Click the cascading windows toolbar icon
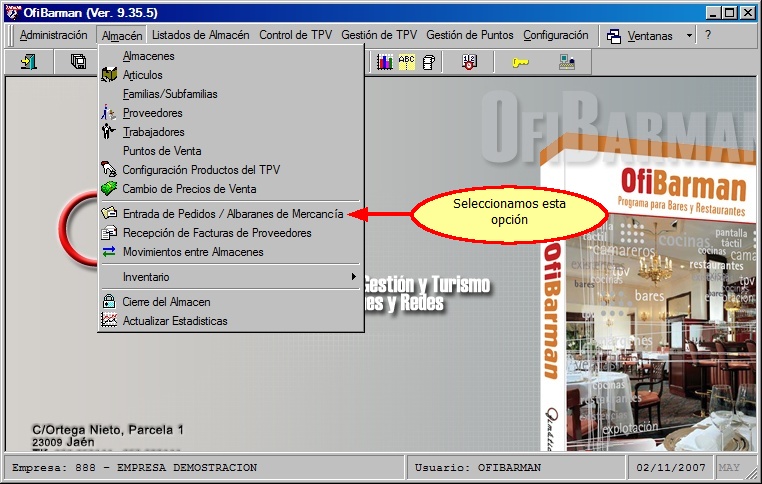 click(78, 62)
